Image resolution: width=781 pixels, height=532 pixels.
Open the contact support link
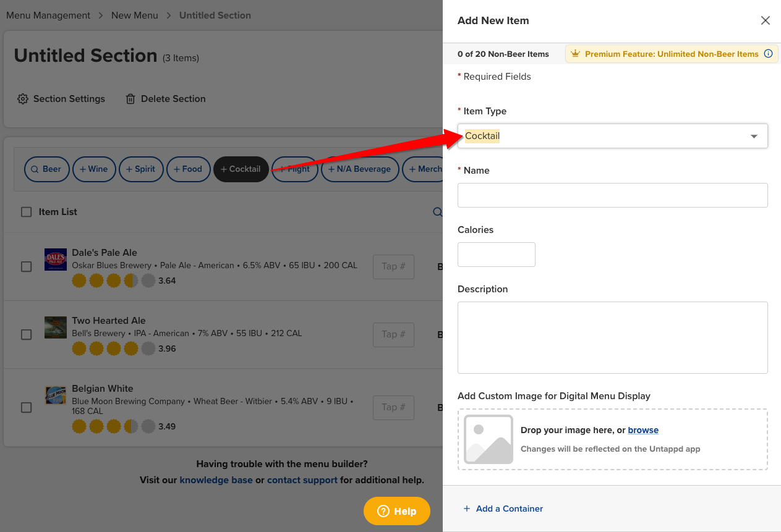302,480
